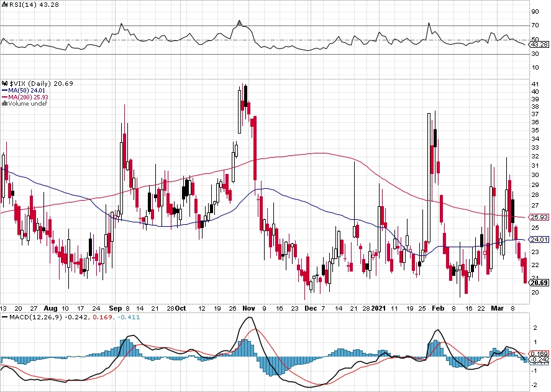Click the 24.01 MA(50) value tag
This screenshot has width=551, height=392.
point(539,239)
